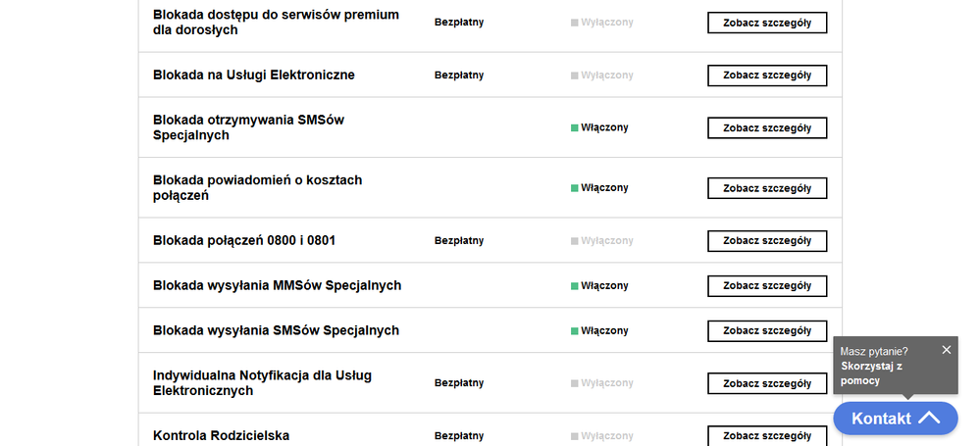This screenshot has height=446, width=980.
Task: Expand the Kontakt chat widget chevron
Action: point(928,419)
